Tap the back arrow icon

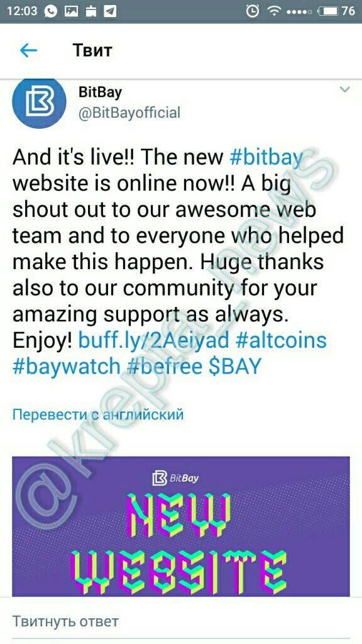(x=28, y=50)
